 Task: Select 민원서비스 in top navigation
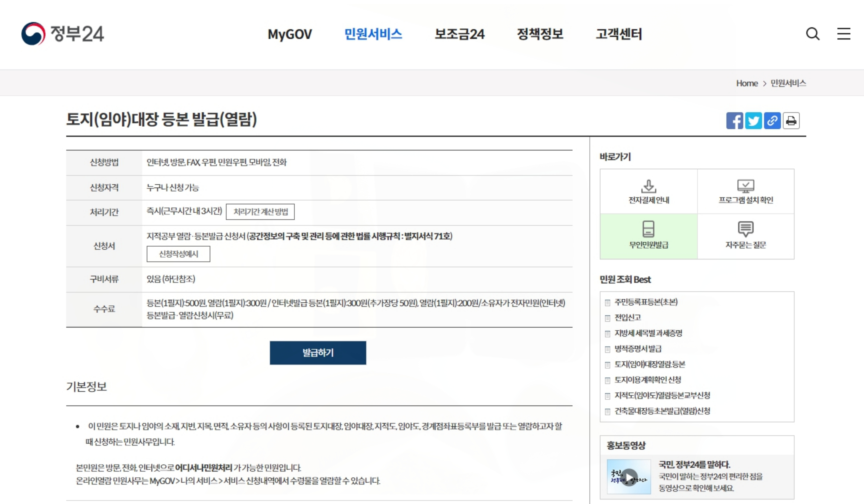[x=373, y=34]
